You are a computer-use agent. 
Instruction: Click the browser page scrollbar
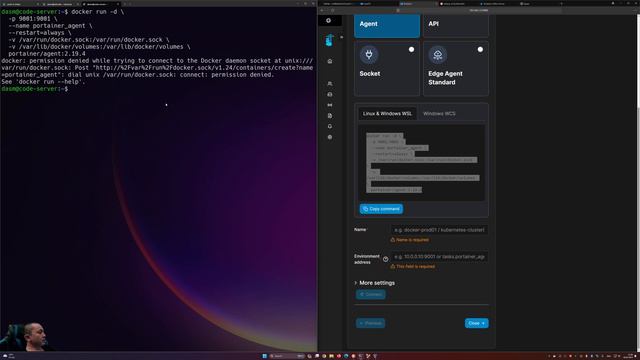tap(638, 61)
